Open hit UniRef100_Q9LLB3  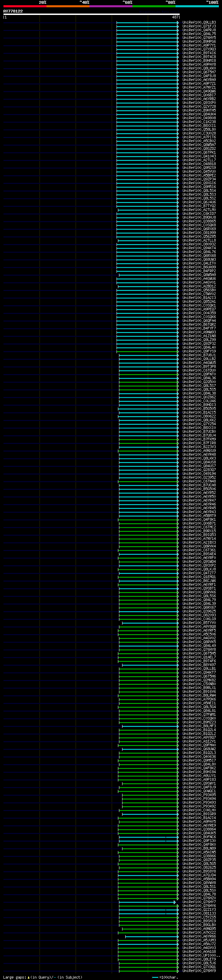199,23
